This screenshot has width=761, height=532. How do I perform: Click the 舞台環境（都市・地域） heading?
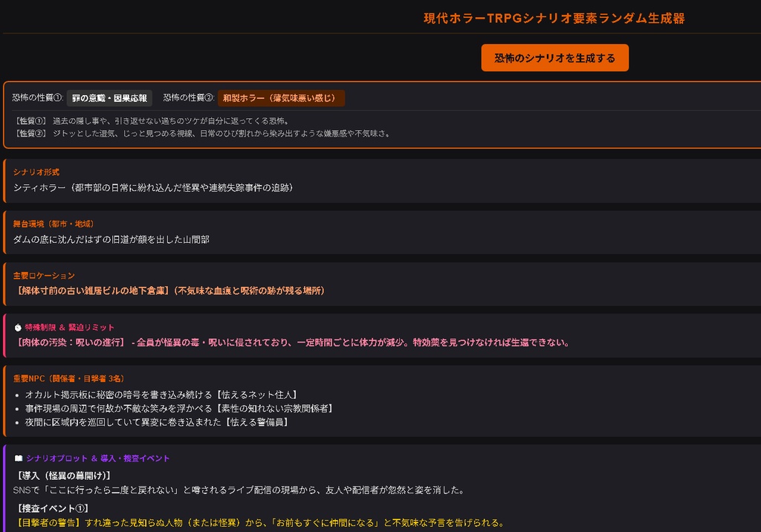tap(54, 224)
